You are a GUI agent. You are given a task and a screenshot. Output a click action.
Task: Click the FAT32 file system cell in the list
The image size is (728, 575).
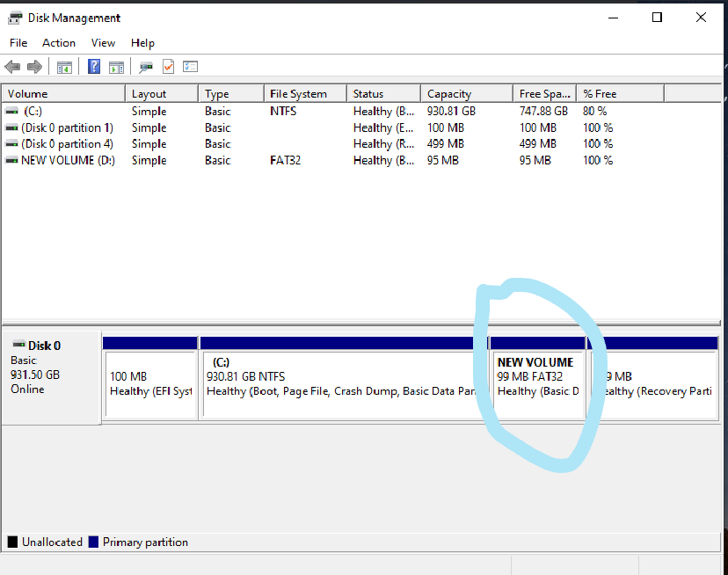(x=285, y=160)
